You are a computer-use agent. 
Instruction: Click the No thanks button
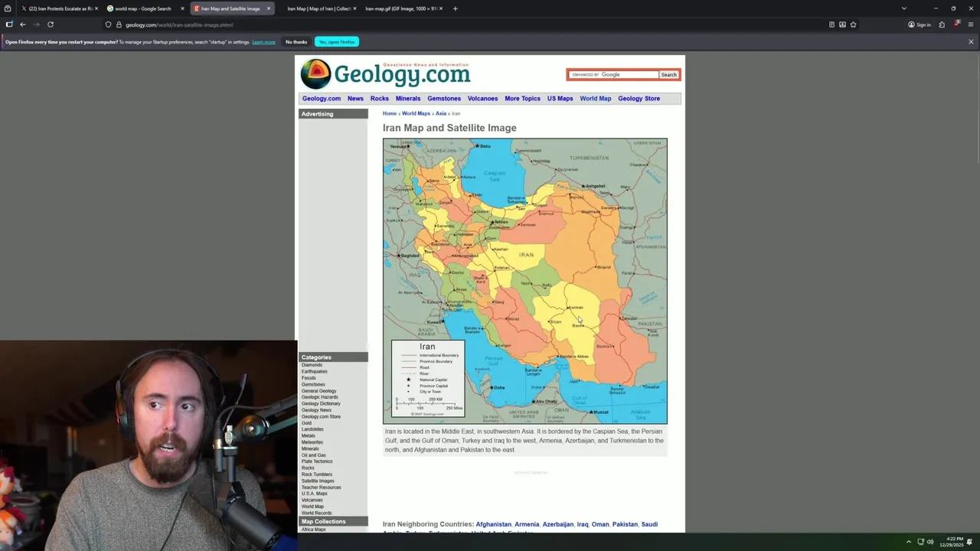[x=296, y=41]
